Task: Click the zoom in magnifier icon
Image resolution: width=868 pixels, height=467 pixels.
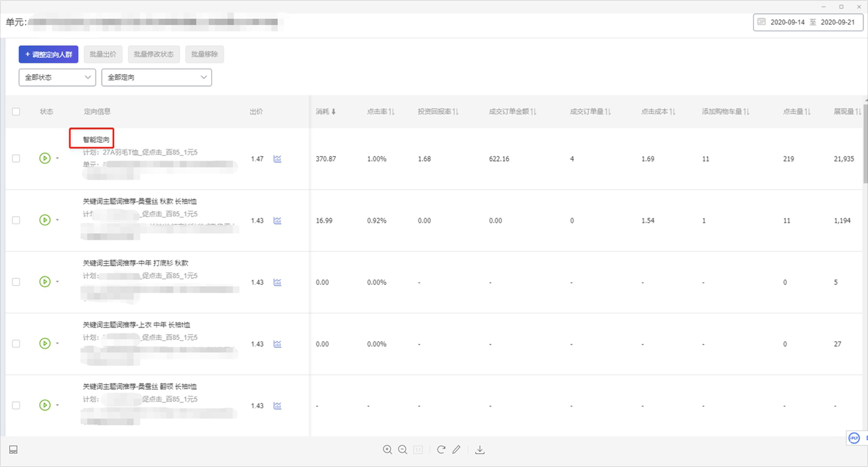Action: click(387, 449)
